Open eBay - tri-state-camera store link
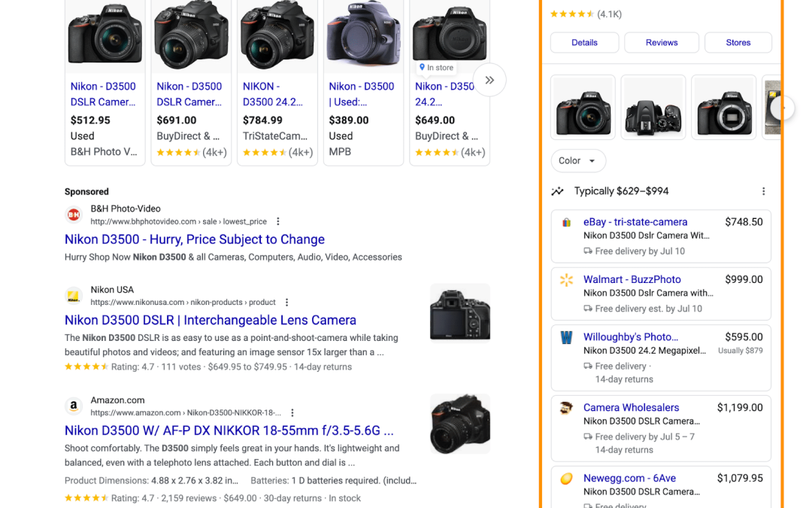Viewport: 812px width, 508px height. (x=635, y=222)
